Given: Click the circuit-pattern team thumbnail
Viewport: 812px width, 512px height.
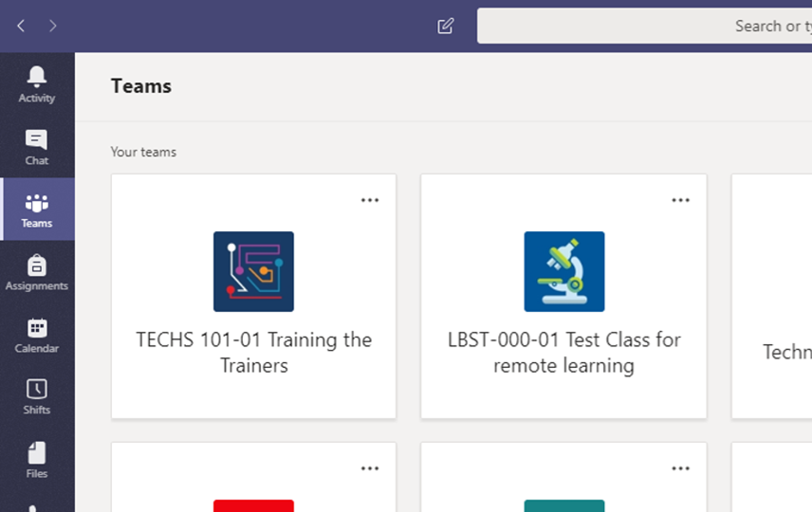Looking at the screenshot, I should point(254,271).
